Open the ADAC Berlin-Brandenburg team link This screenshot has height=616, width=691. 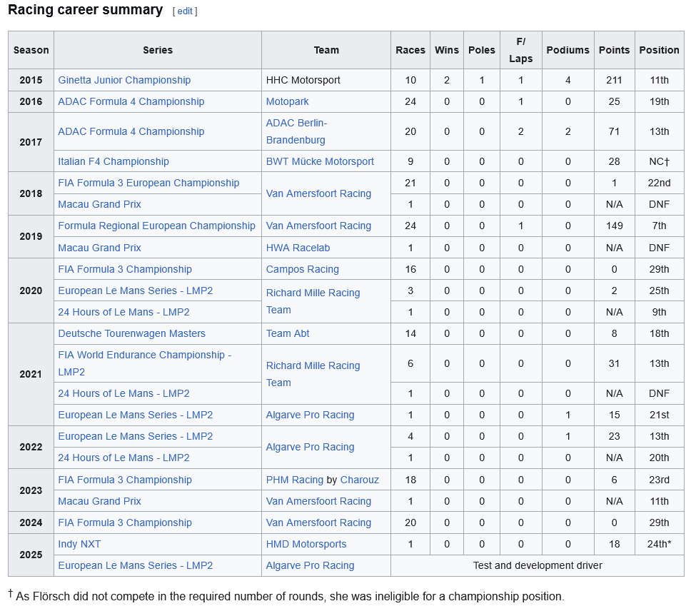[x=296, y=132]
